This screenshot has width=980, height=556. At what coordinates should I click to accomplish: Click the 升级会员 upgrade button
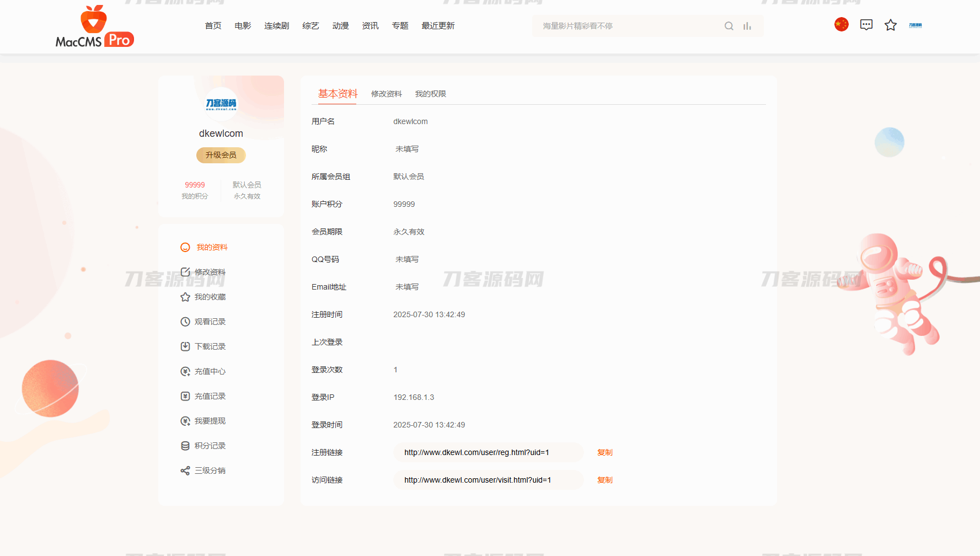point(221,155)
